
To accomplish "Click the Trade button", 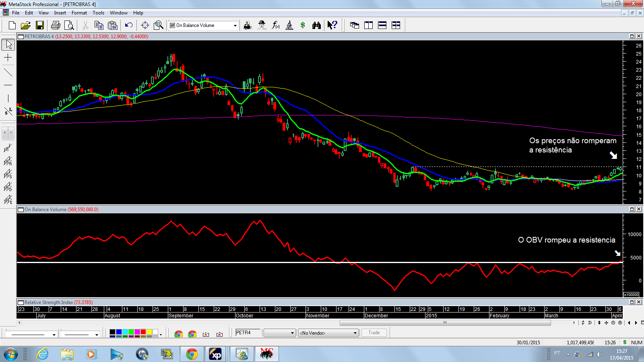I will click(x=374, y=333).
